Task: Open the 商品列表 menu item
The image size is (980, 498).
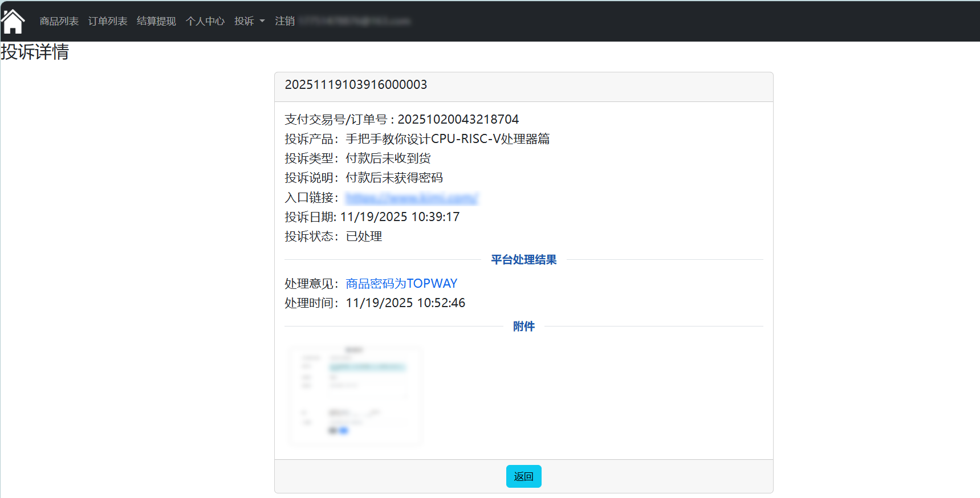Action: [59, 21]
